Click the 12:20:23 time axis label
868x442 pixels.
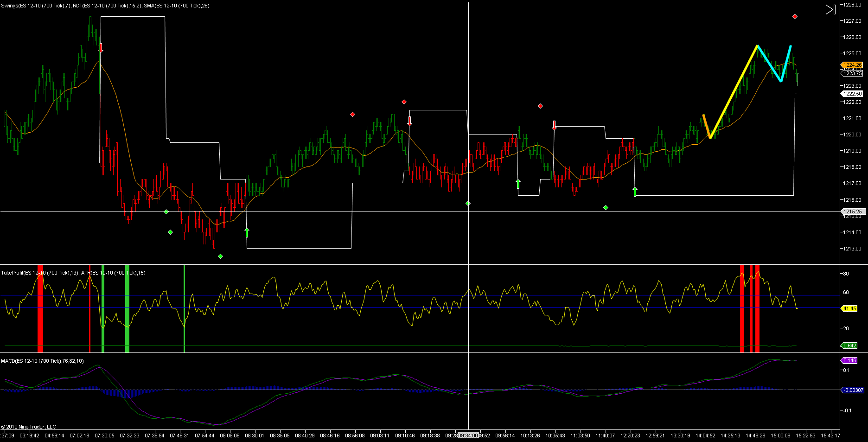[630, 436]
